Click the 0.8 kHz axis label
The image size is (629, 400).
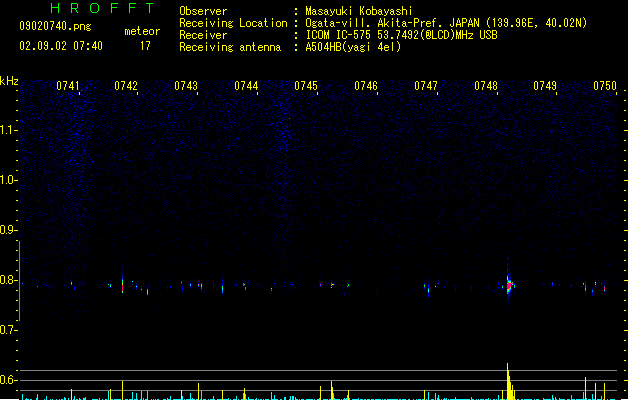8,280
